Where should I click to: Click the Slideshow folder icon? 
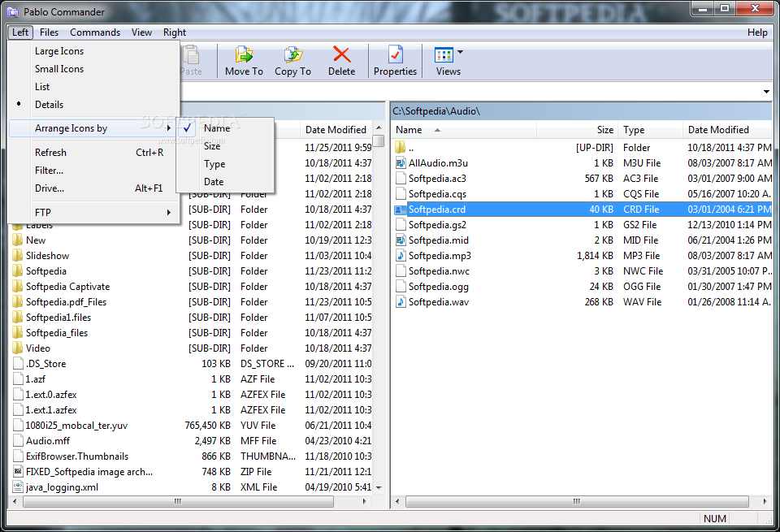[18, 256]
